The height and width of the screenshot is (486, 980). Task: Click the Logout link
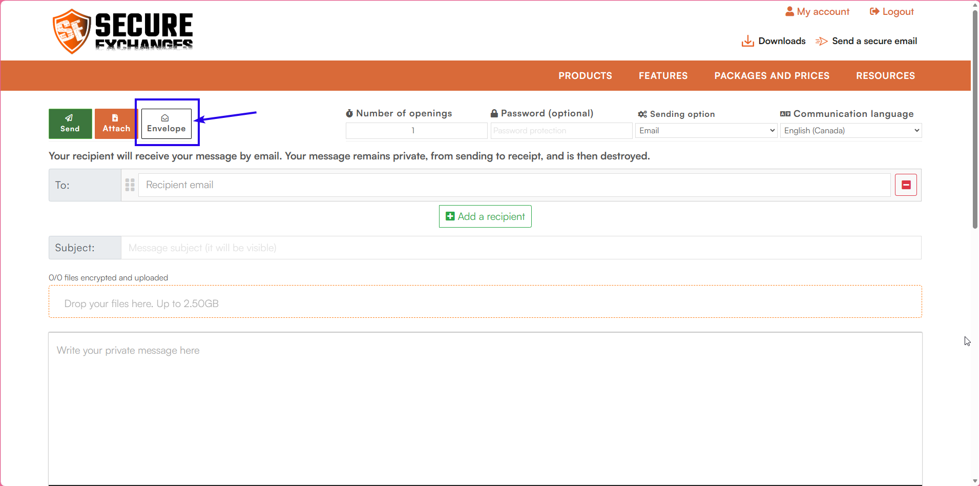[892, 11]
